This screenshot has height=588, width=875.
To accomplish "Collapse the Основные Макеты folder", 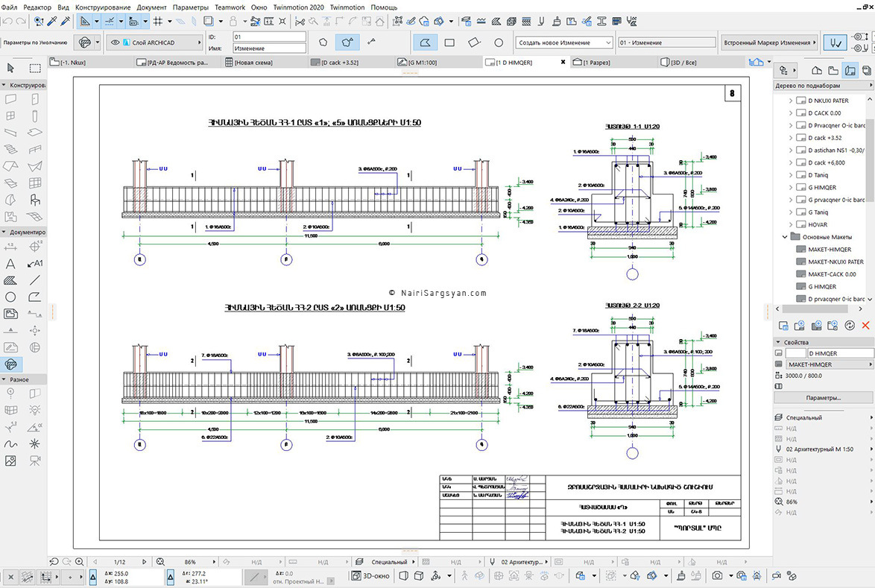I will 785,237.
